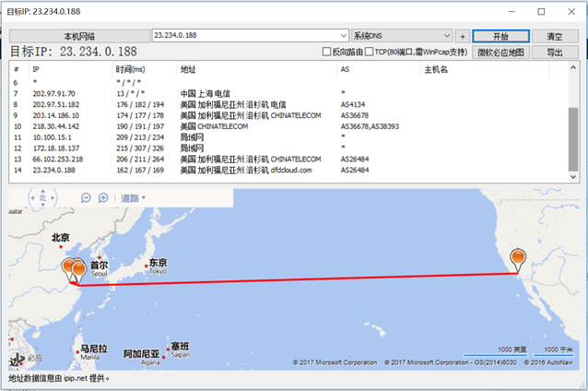Click the hostname column header
Screen dimensions: 588x391
tap(435, 69)
